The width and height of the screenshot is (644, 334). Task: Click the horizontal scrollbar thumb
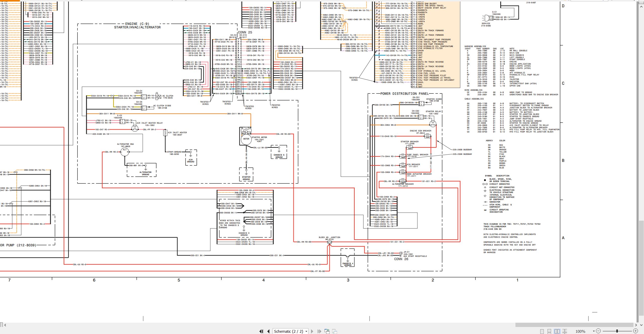tap(574, 325)
